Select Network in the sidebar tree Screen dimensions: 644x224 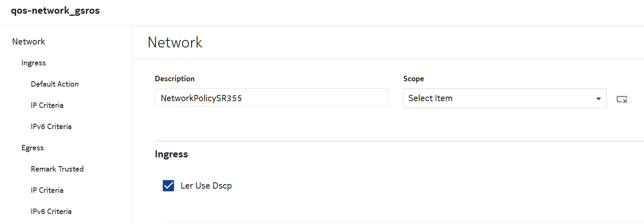point(29,42)
